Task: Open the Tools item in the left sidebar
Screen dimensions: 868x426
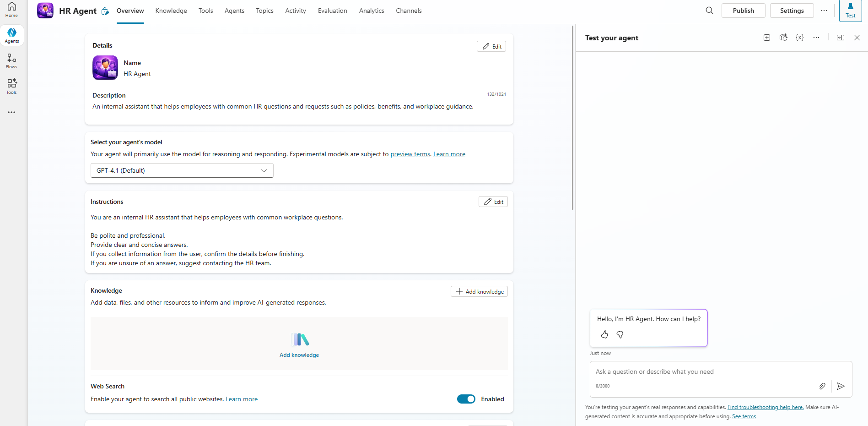Action: pos(11,87)
